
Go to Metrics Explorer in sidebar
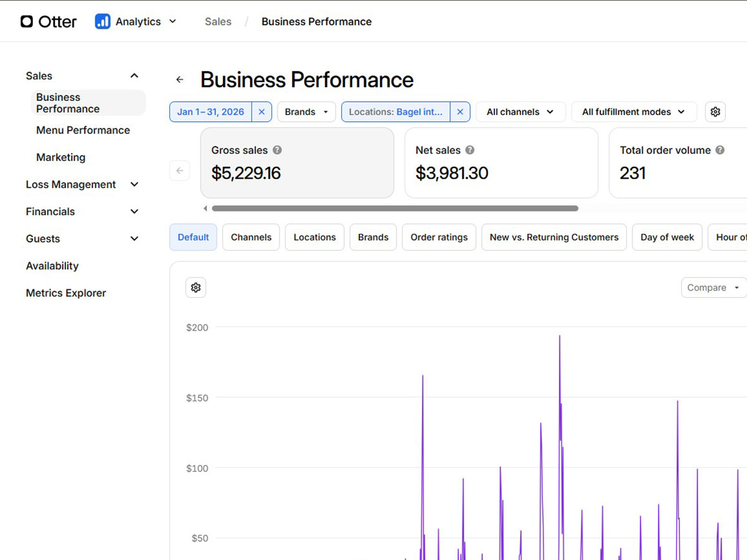point(66,293)
